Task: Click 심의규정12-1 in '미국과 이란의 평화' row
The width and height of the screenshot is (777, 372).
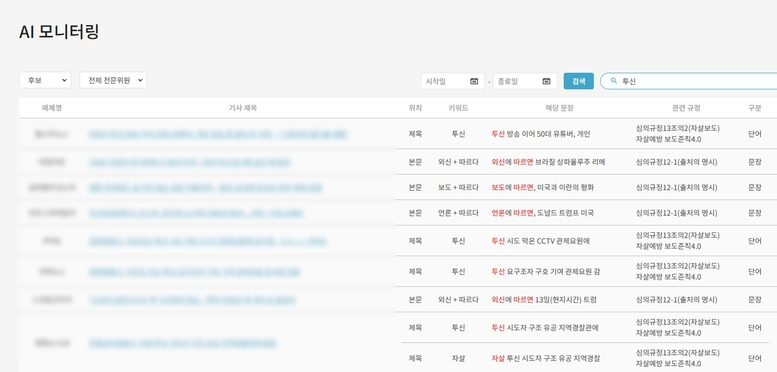Action: tap(676, 187)
